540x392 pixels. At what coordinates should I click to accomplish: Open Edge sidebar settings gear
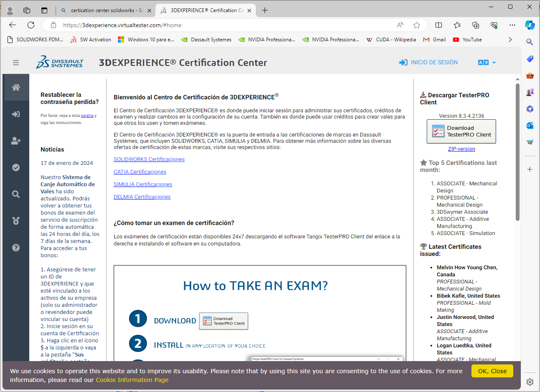coord(530,382)
